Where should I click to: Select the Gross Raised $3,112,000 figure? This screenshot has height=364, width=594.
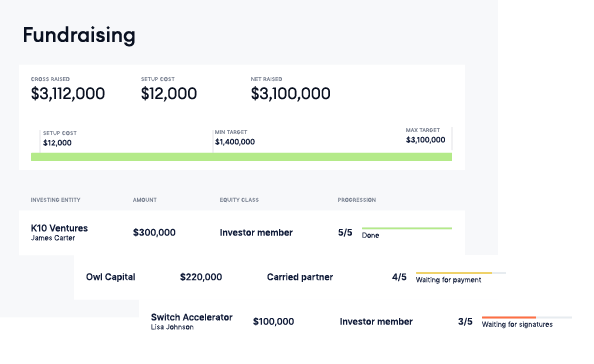pos(68,94)
